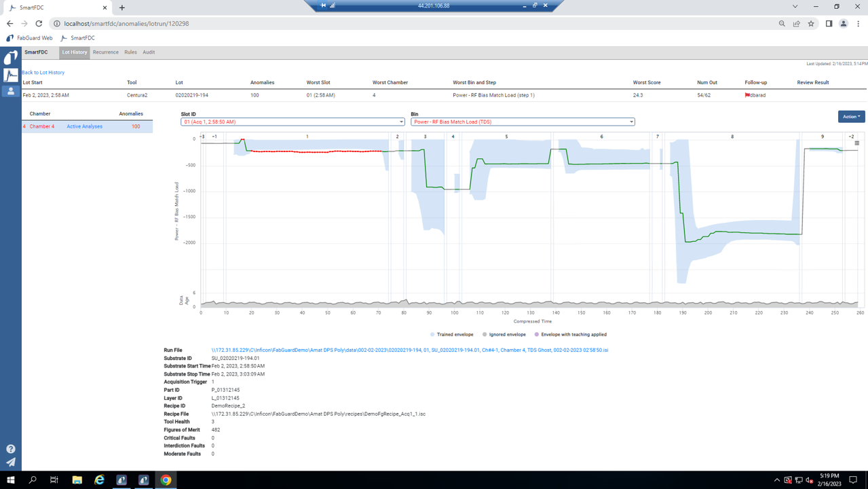Viewport: 868px width, 489px height.
Task: Open the SmartFDC chart icon in sidebar
Action: click(x=11, y=75)
